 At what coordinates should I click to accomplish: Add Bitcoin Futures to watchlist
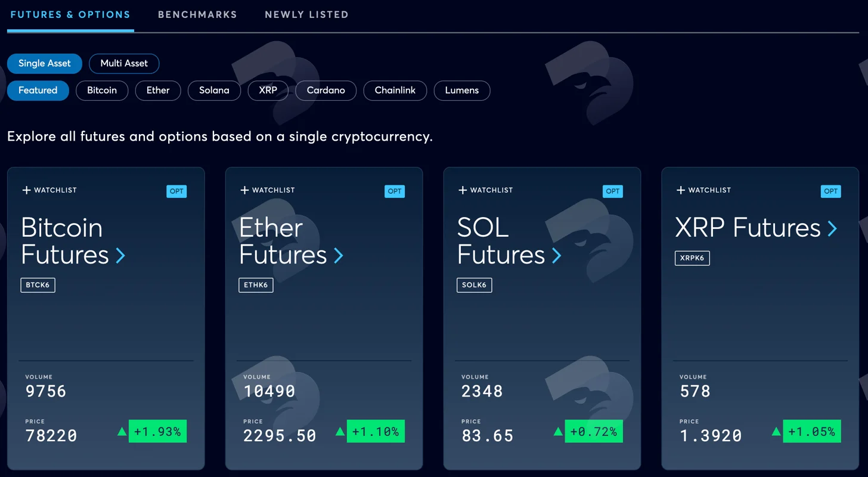pos(49,190)
